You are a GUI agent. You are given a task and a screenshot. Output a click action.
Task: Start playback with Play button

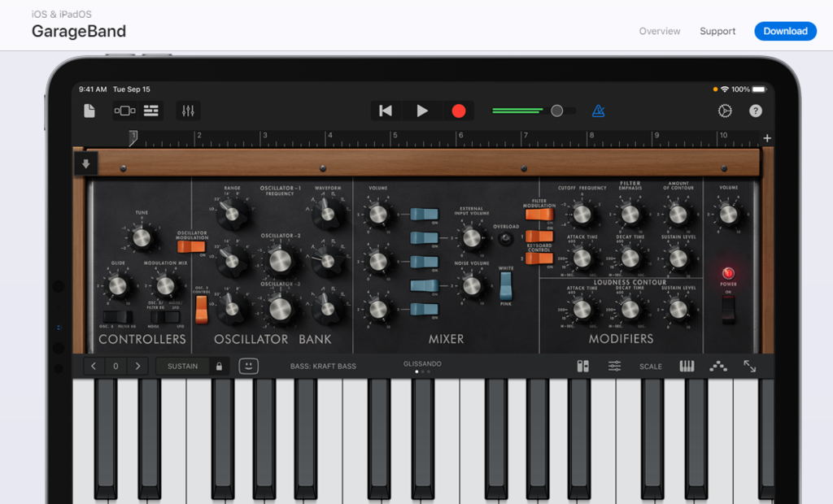click(x=422, y=111)
